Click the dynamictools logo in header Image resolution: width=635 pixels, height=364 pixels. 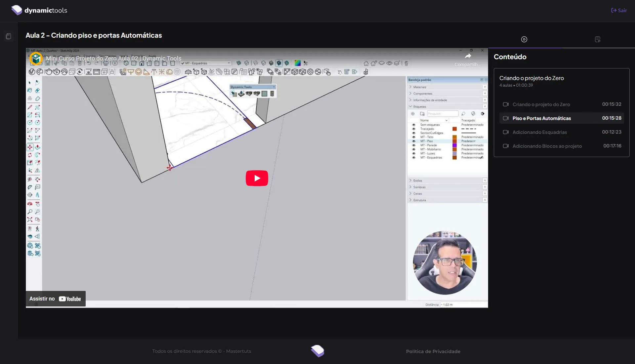39,10
